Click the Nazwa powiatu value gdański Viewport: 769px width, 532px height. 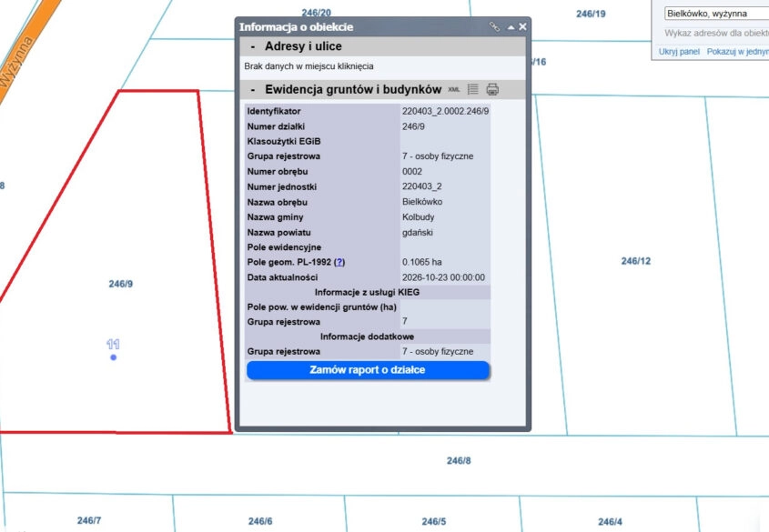[x=418, y=232]
